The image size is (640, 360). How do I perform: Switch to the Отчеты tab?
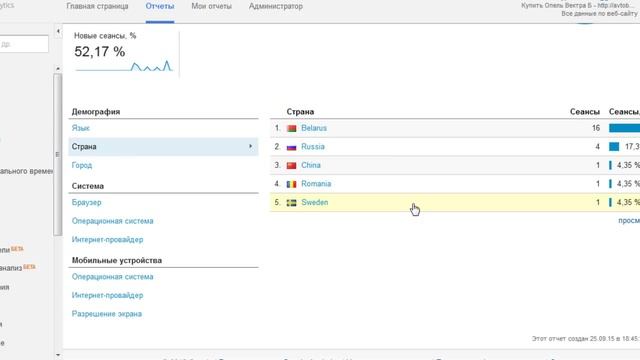point(160,7)
